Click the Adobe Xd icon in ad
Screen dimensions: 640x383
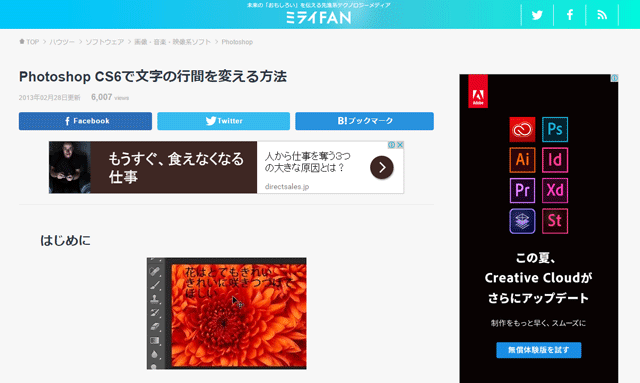[x=555, y=190]
